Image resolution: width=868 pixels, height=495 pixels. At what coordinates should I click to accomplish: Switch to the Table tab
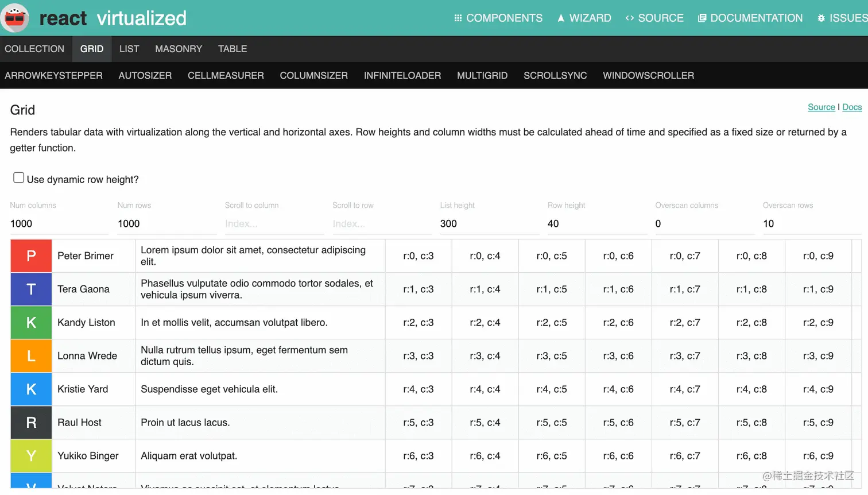pyautogui.click(x=232, y=49)
